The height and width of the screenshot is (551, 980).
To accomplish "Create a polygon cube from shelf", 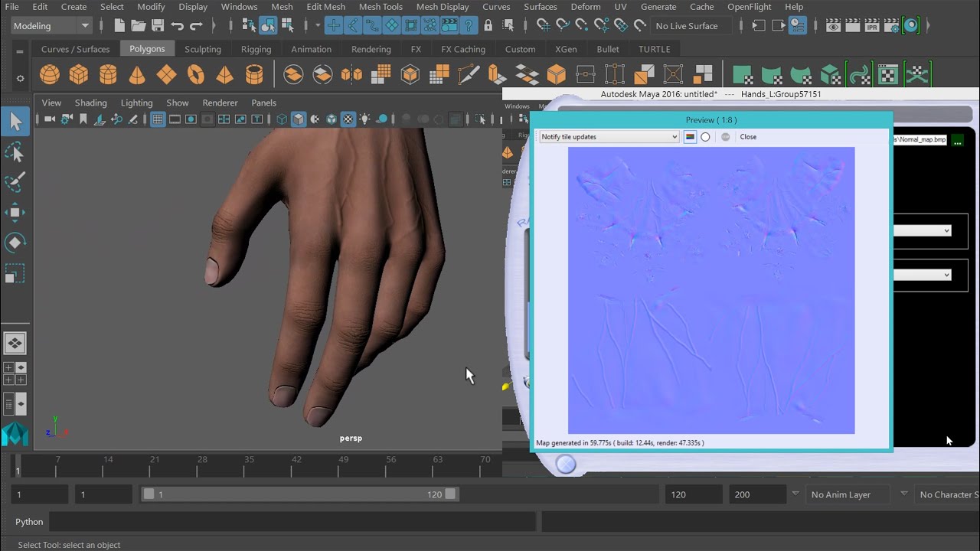I will pos(79,74).
